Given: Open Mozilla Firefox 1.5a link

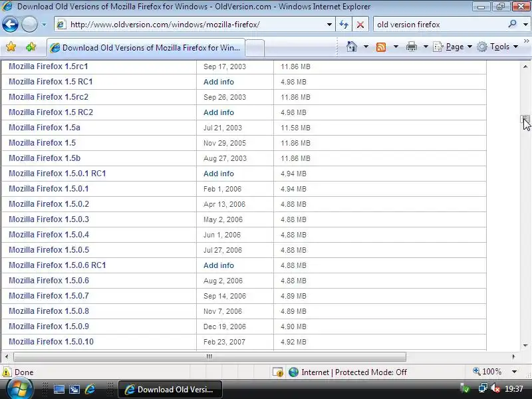Looking at the screenshot, I should (45, 128).
